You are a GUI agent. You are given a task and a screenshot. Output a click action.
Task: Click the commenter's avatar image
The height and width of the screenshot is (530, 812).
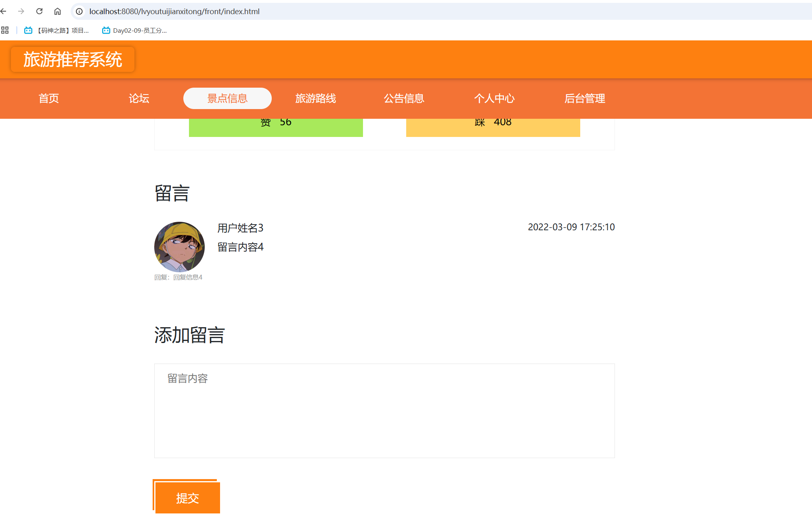[179, 246]
